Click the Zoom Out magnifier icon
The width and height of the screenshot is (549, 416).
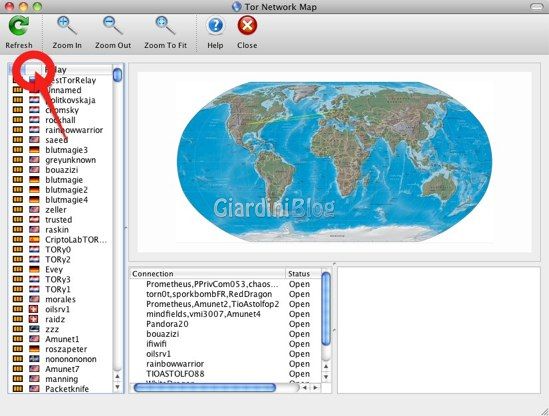tap(113, 26)
